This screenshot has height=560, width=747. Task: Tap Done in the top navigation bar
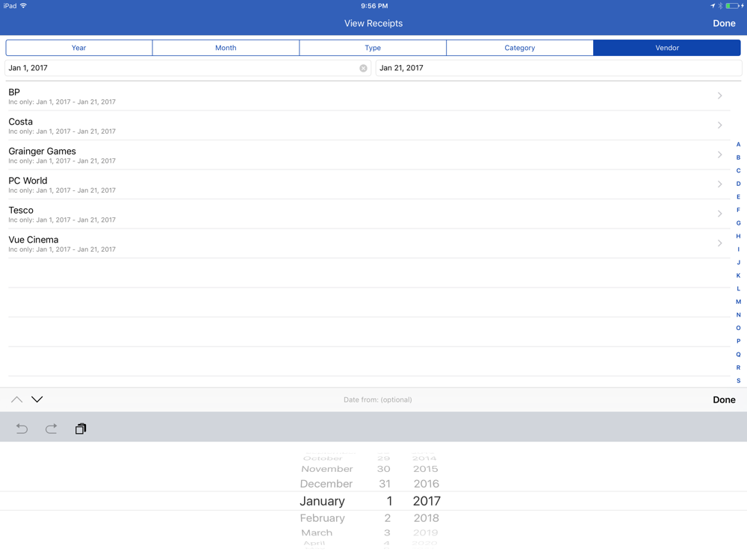(x=724, y=23)
